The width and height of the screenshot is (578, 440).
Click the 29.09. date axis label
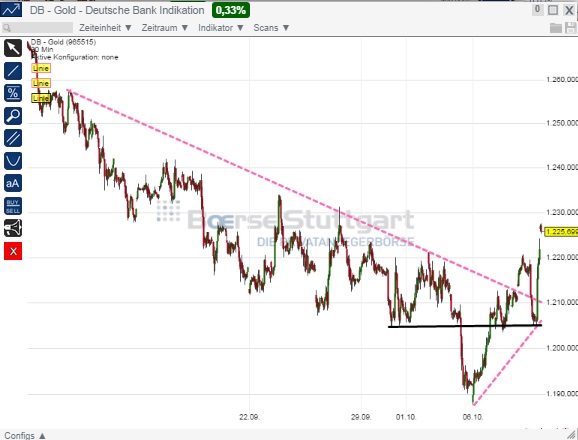[x=361, y=417]
